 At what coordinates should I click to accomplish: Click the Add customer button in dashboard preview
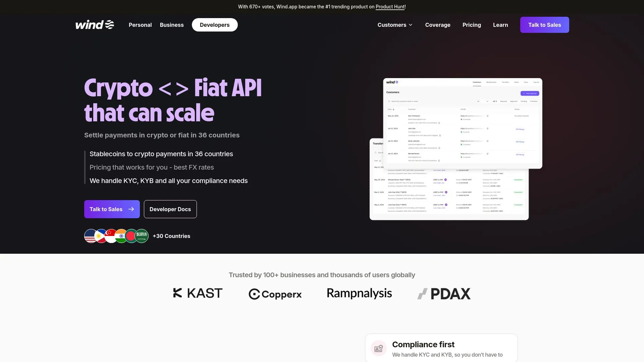[x=530, y=94]
